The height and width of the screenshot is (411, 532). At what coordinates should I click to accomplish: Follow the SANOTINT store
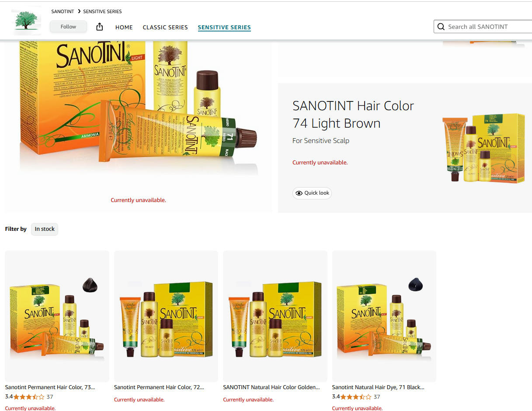[x=68, y=27]
